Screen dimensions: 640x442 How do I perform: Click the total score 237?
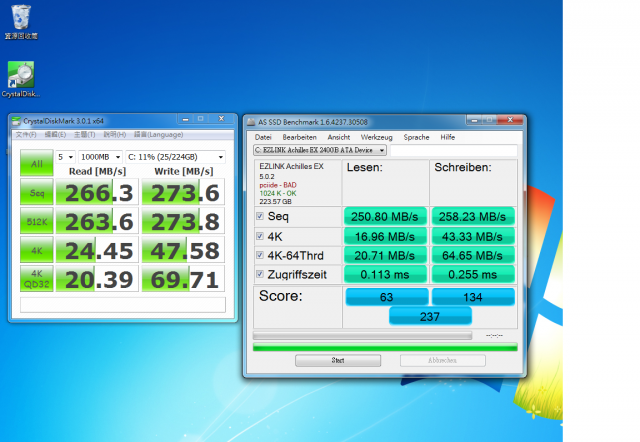[430, 316]
